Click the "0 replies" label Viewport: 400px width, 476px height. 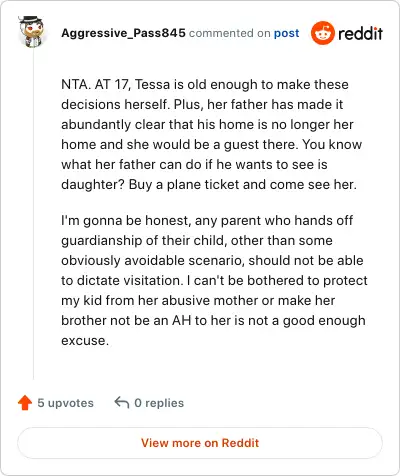pyautogui.click(x=159, y=403)
